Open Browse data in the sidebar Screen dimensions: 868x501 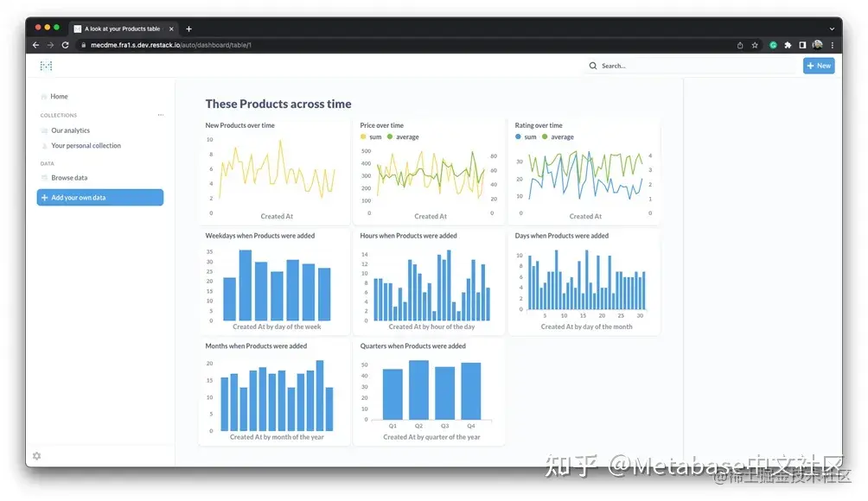click(69, 177)
